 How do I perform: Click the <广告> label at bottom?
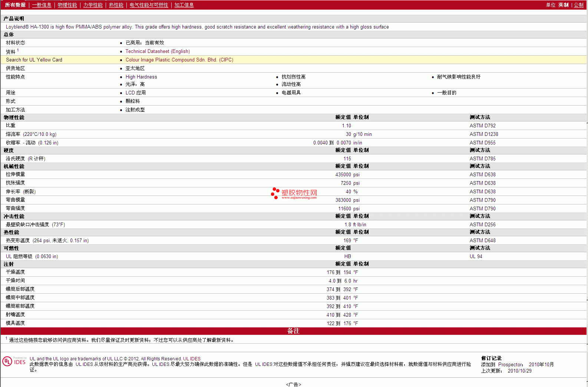(x=294, y=384)
